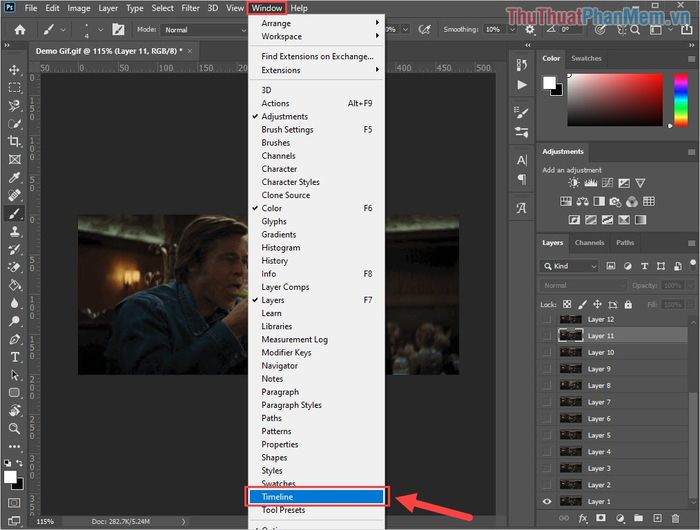Click Find Extensions on Exchange
Screen dimensions: 700x530
[316, 57]
